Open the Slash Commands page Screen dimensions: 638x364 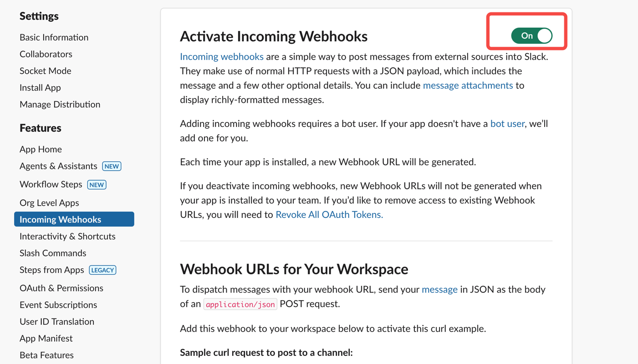(x=53, y=253)
